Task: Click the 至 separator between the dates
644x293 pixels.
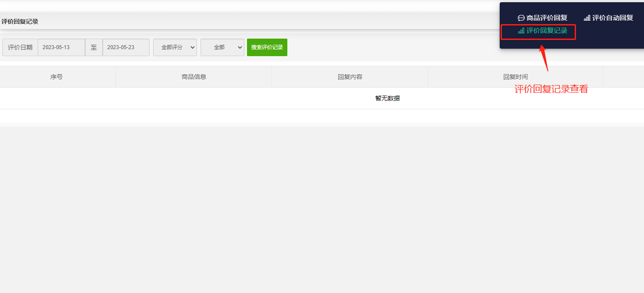Action: pos(94,47)
